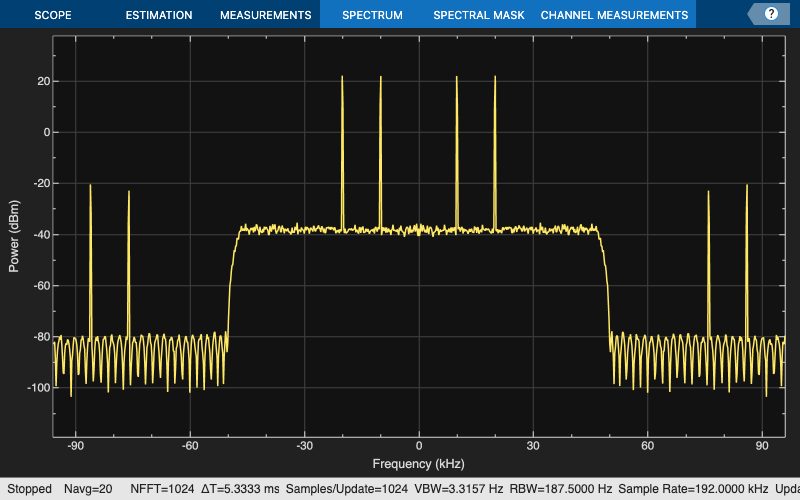
Task: Click the -20 dBm tick label
Action: point(42,183)
